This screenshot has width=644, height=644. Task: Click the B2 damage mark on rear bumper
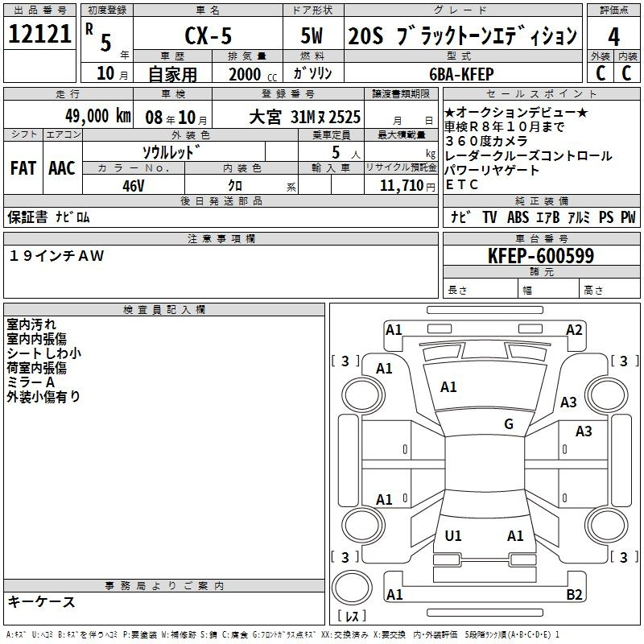point(574,594)
